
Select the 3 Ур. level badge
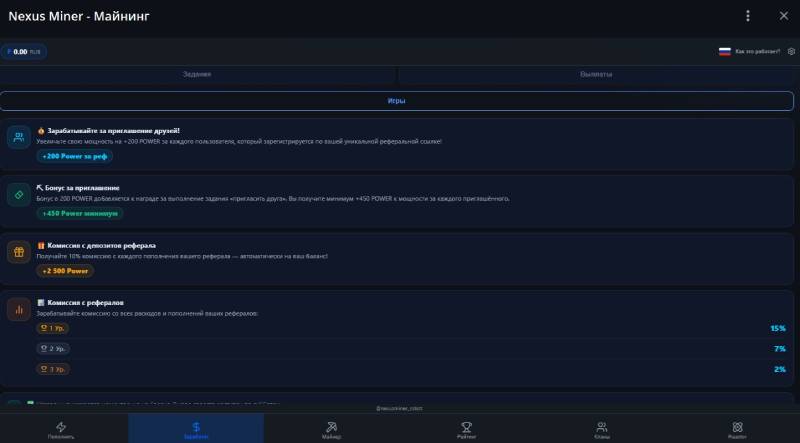tap(53, 369)
